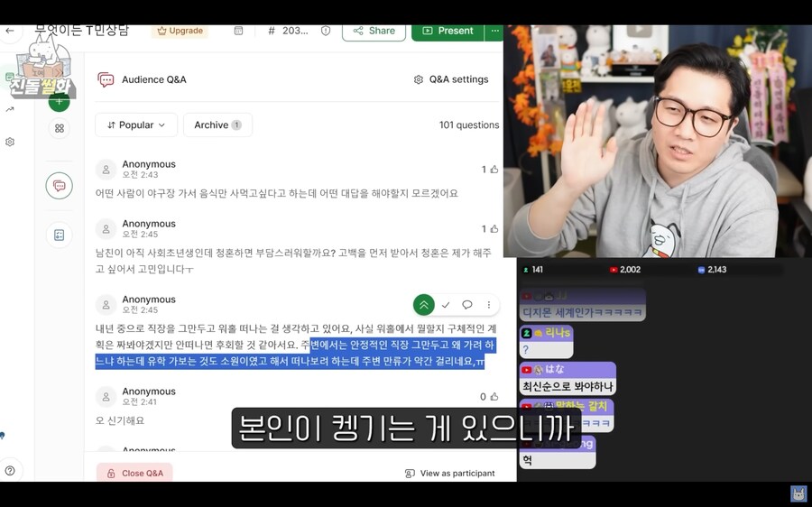Click chat message '최신순으로 봐야하나'
This screenshot has width=812, height=507.
[567, 386]
